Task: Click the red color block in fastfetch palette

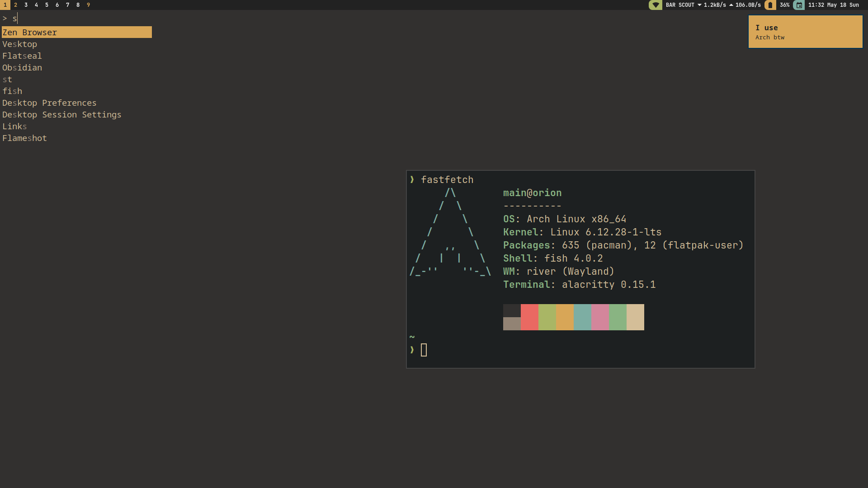Action: [x=529, y=317]
